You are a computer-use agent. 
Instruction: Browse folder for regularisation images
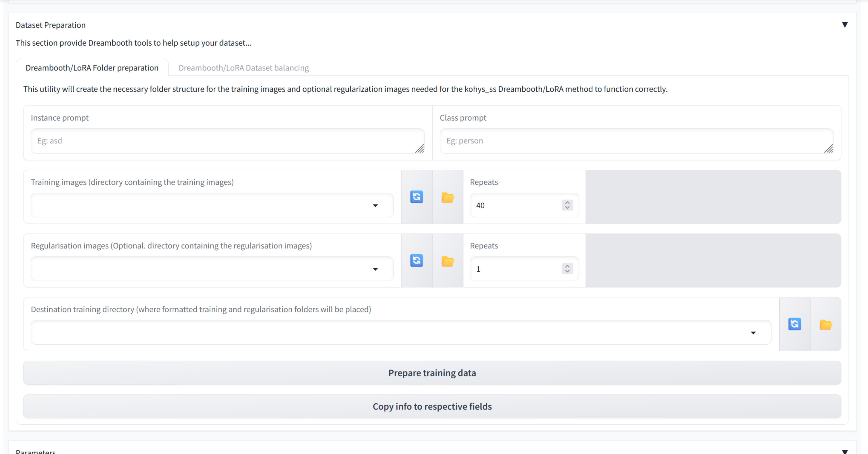click(448, 261)
